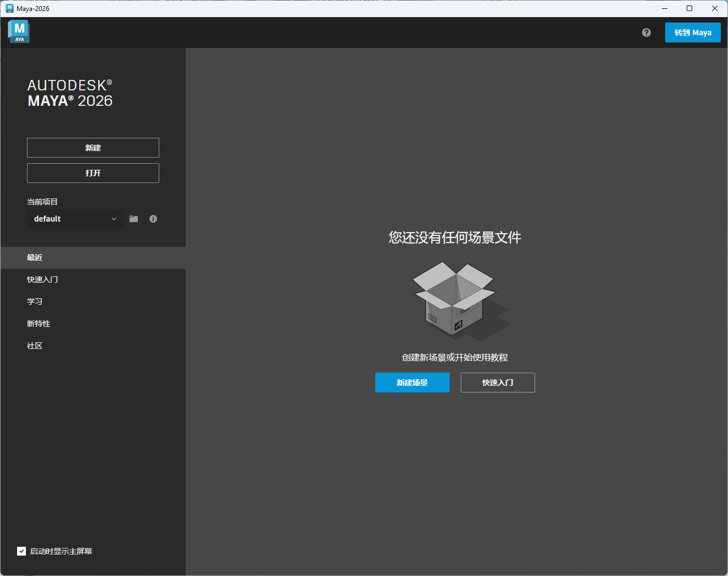Image resolution: width=728 pixels, height=576 pixels.
Task: Toggle 启动时显示主屏幕 checkbox
Action: (21, 551)
